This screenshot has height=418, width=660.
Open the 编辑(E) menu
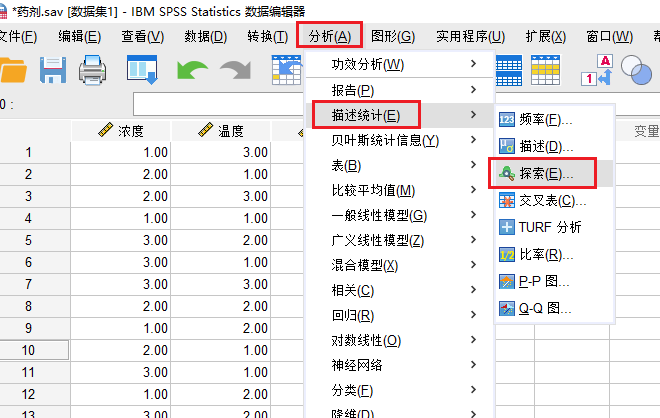pyautogui.click(x=79, y=37)
